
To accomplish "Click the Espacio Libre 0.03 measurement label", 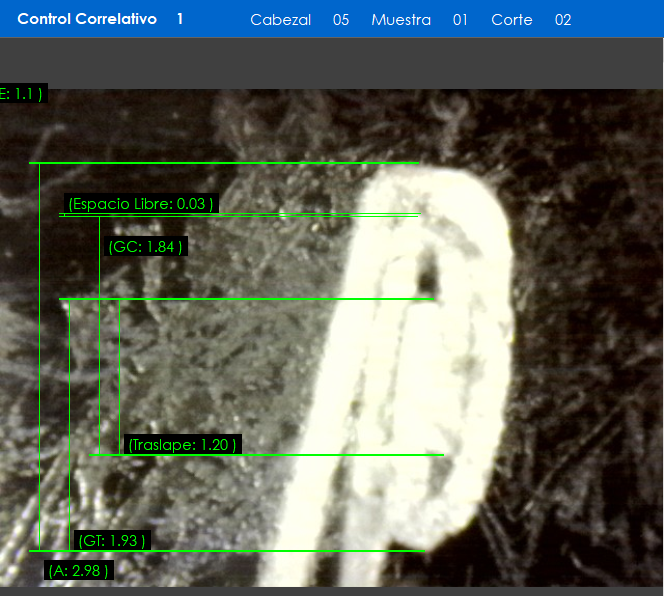I will click(139, 204).
